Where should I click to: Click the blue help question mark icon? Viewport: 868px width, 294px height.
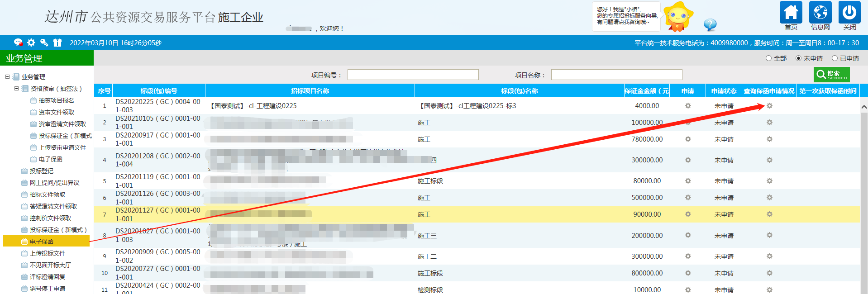(710, 24)
